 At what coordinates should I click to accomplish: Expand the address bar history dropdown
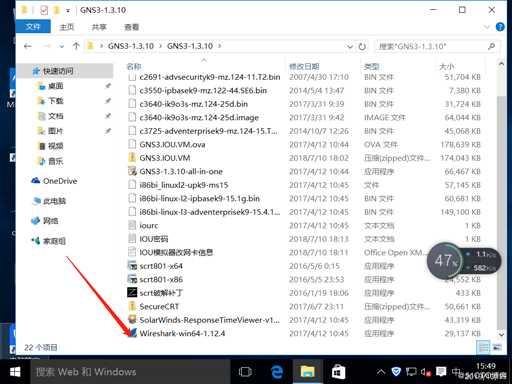click(350, 47)
